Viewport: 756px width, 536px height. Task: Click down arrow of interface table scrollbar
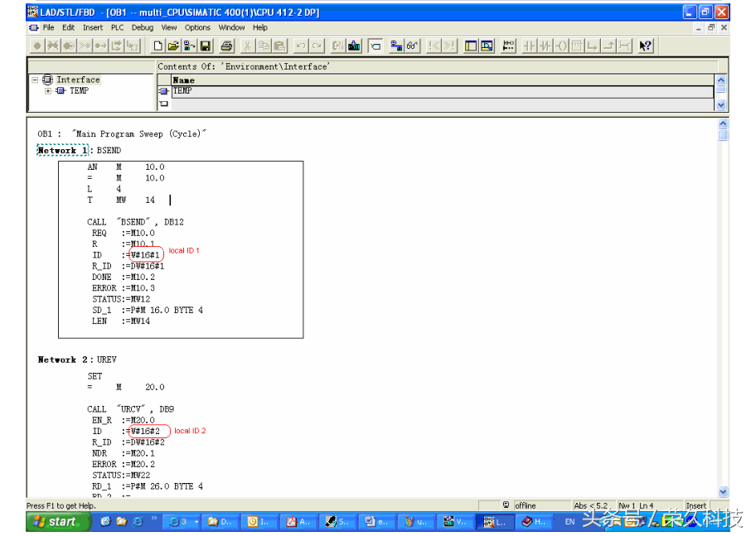(721, 104)
